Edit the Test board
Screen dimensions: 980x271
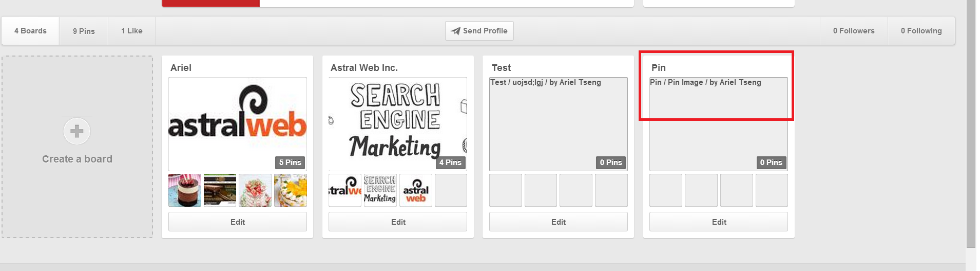[x=559, y=222]
